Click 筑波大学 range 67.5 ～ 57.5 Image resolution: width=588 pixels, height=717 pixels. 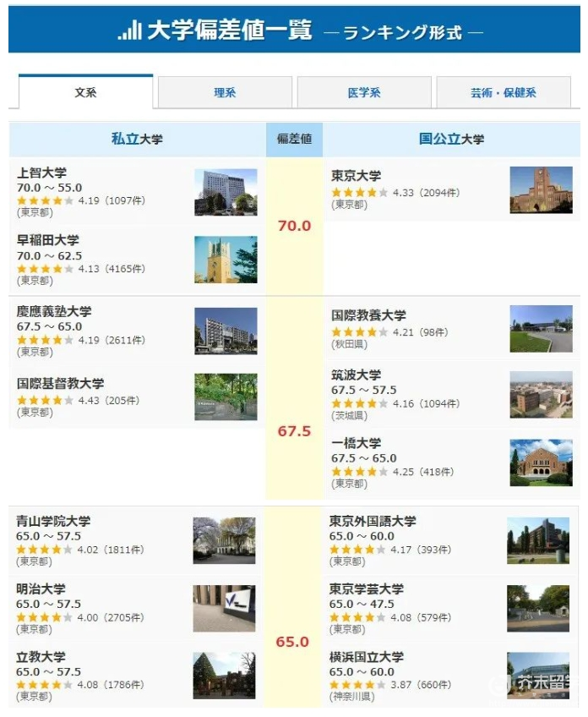click(x=364, y=390)
